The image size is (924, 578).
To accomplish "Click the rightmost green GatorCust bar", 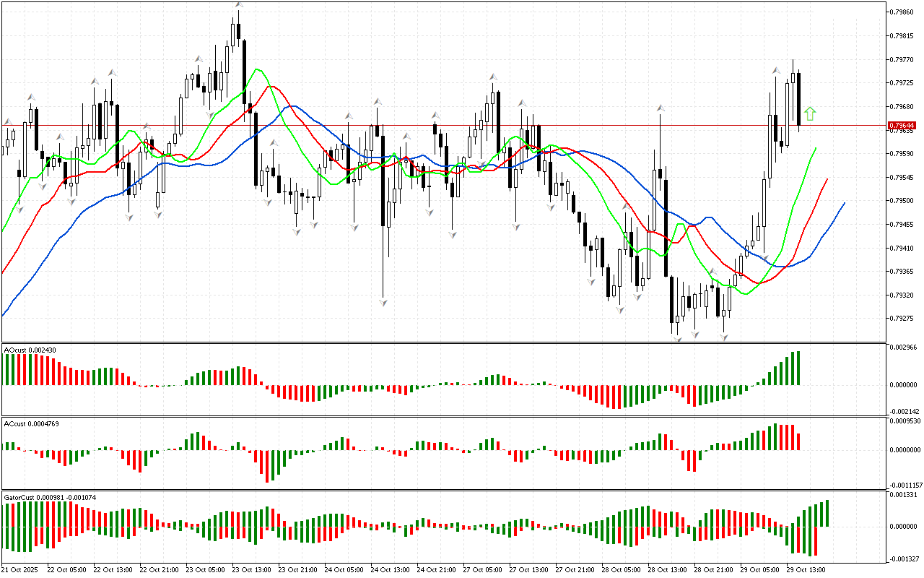I will (827, 513).
